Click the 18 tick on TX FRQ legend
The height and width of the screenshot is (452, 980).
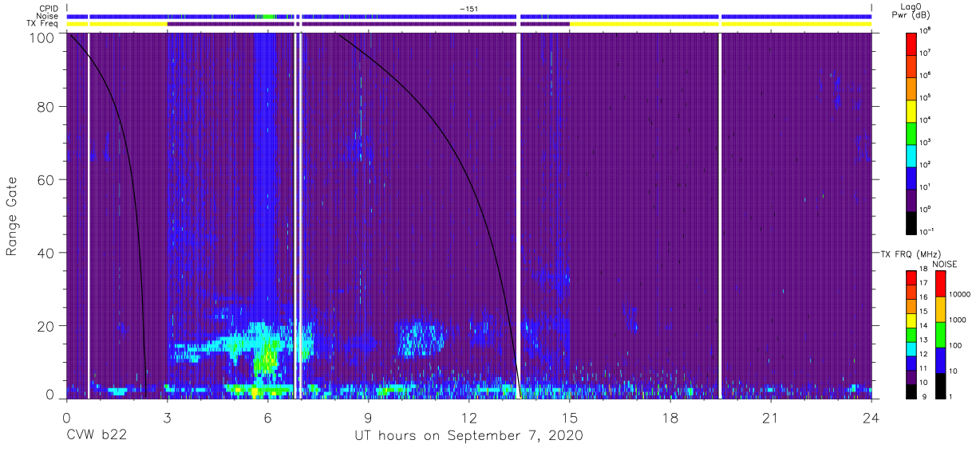925,269
